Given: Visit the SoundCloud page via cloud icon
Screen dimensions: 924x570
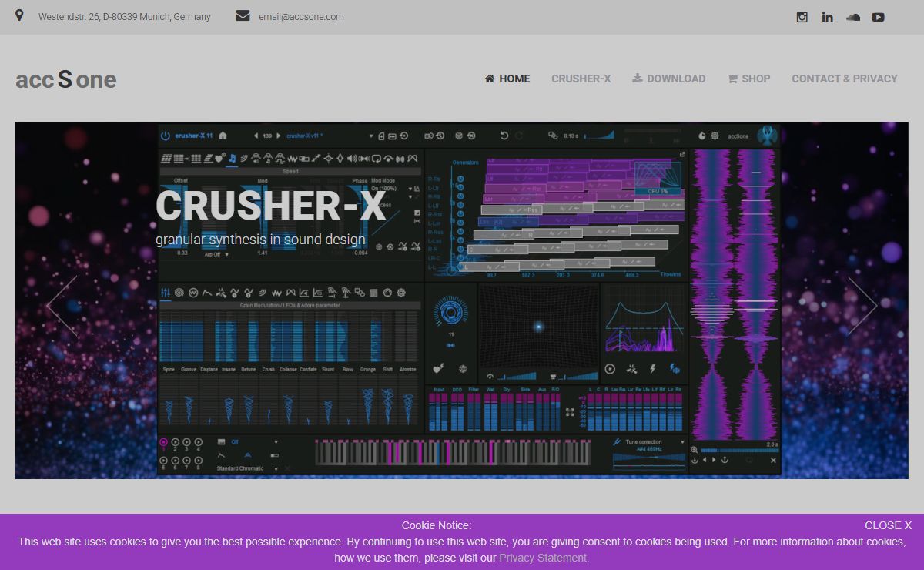Looking at the screenshot, I should tap(852, 17).
